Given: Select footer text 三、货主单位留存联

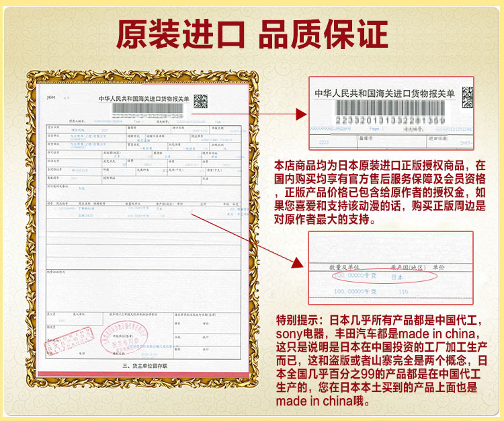Looking at the screenshot, I should (145, 366).
